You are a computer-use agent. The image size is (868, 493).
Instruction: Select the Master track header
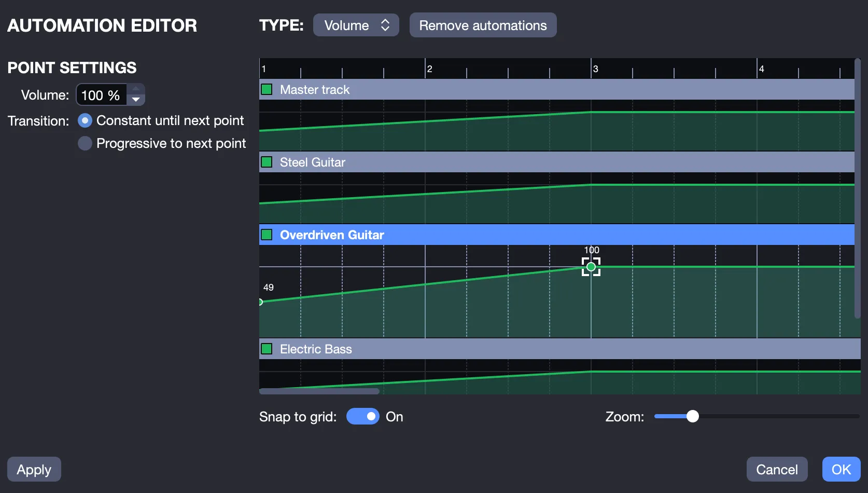(557, 89)
